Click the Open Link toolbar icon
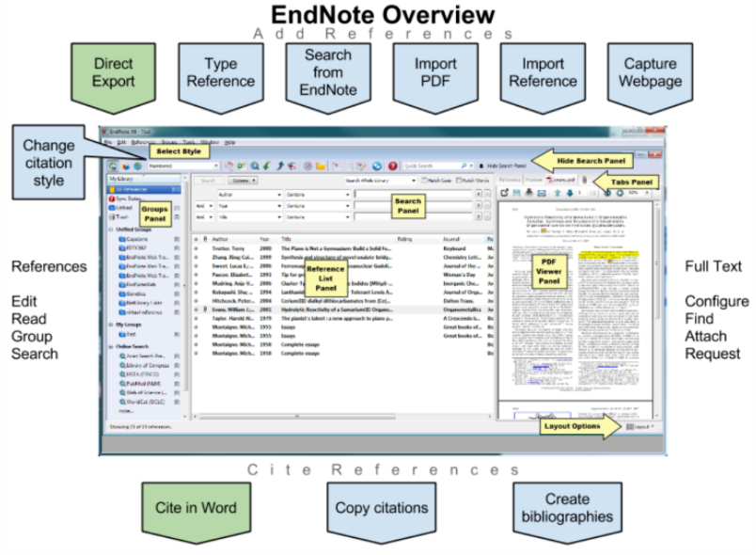The image size is (756, 555). [x=307, y=166]
